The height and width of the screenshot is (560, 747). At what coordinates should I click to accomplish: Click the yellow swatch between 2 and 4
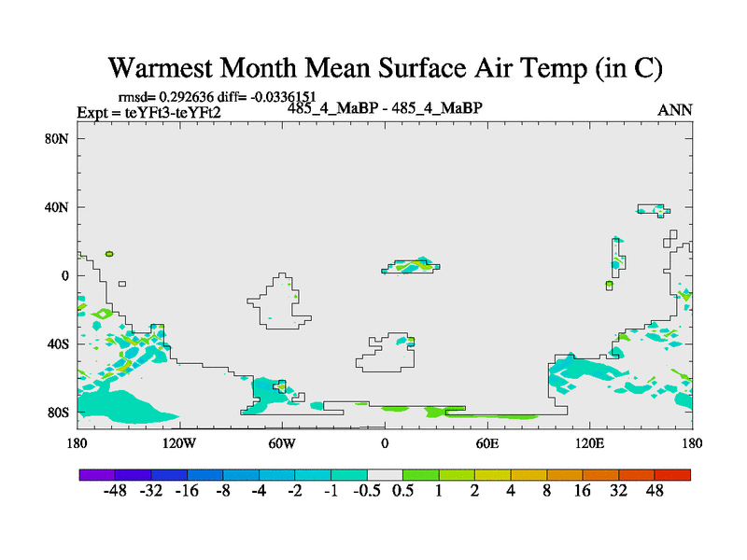click(x=493, y=475)
